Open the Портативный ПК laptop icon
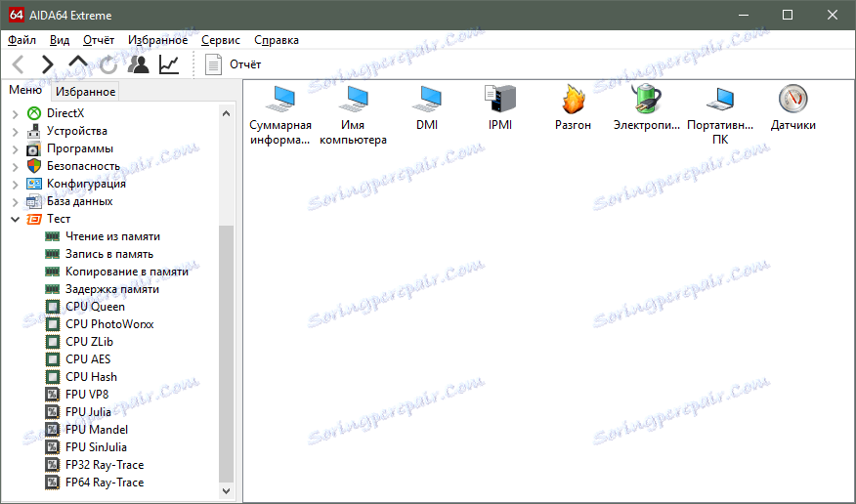This screenshot has height=504, width=856. 720,100
